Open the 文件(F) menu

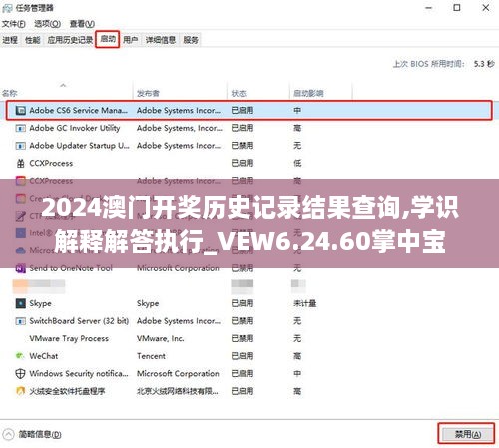tap(14, 24)
